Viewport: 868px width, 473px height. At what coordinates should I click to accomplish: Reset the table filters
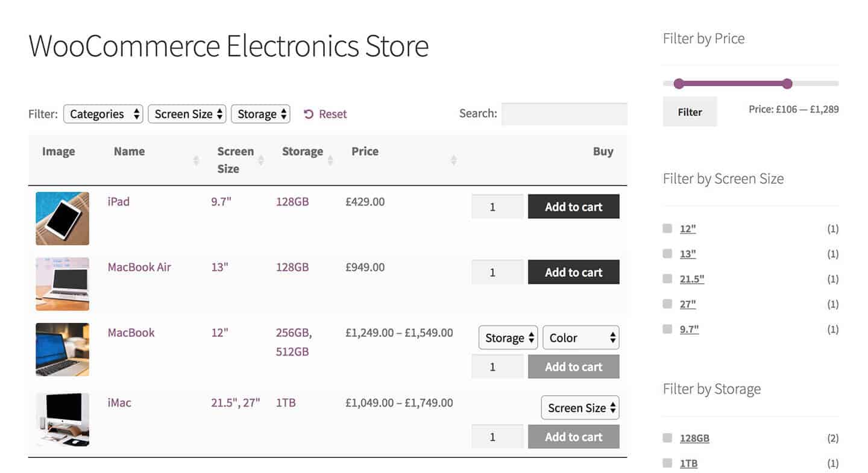(x=325, y=114)
